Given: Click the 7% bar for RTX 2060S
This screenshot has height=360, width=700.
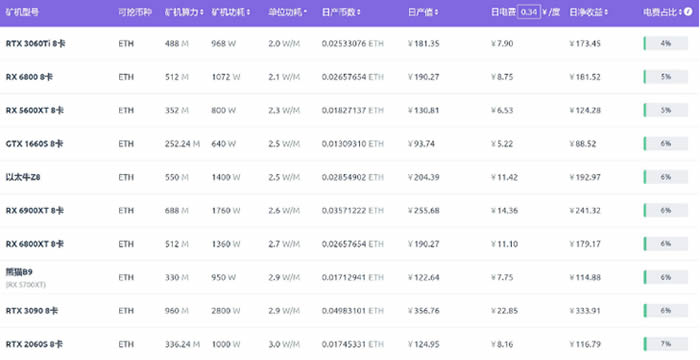Looking at the screenshot, I should 666,343.
